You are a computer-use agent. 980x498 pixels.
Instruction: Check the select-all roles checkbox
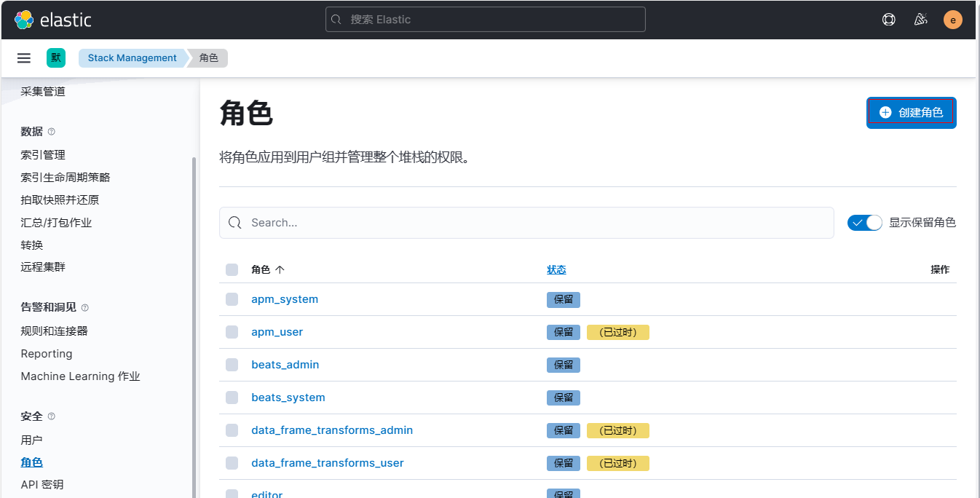[232, 270]
